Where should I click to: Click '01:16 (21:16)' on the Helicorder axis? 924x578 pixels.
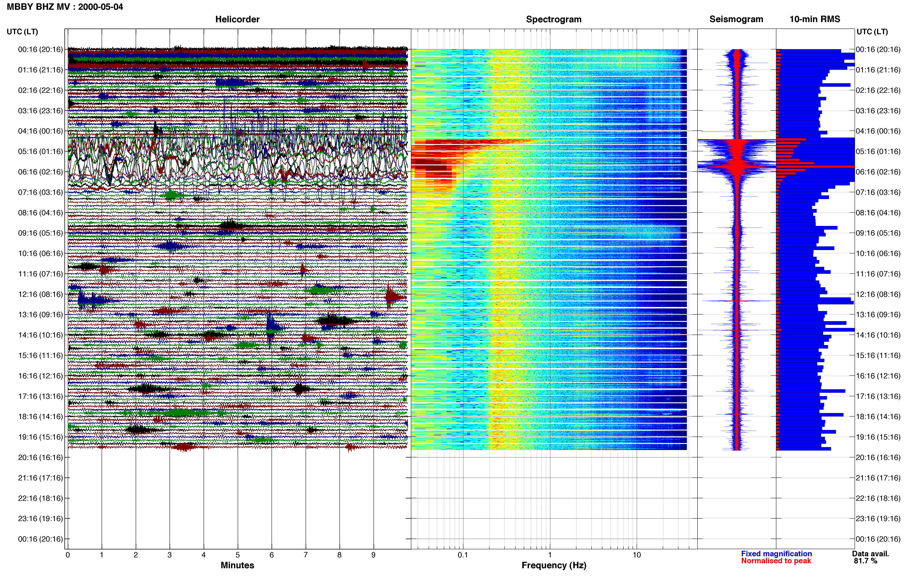coord(41,70)
